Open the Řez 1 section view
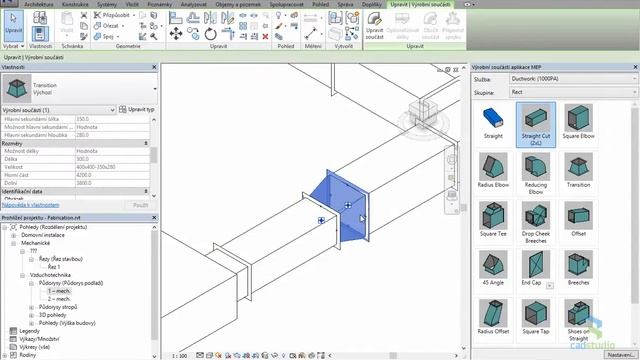The height and width of the screenshot is (360, 640). [x=53, y=267]
